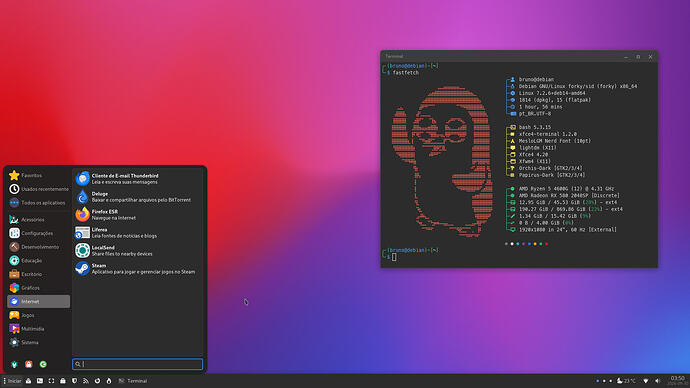Click the 'lightdm (X11)' line in terminal
690x388 pixels.
(538, 148)
